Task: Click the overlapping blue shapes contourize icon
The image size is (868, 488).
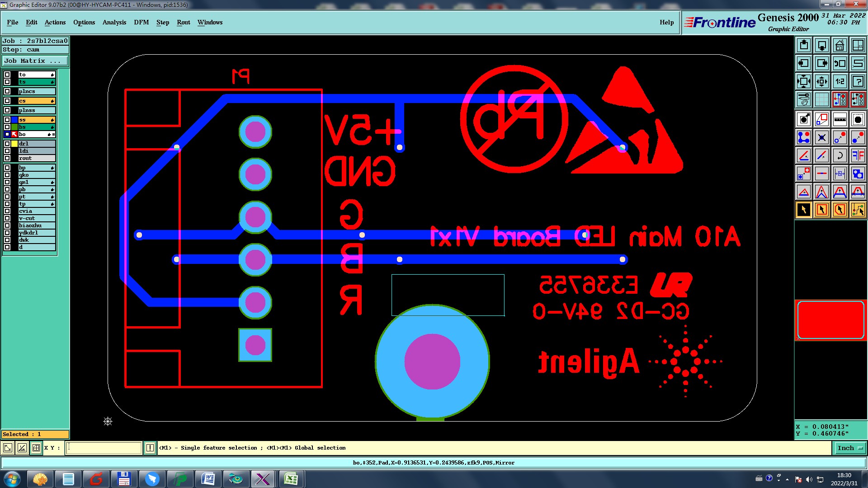Action: pyautogui.click(x=858, y=174)
